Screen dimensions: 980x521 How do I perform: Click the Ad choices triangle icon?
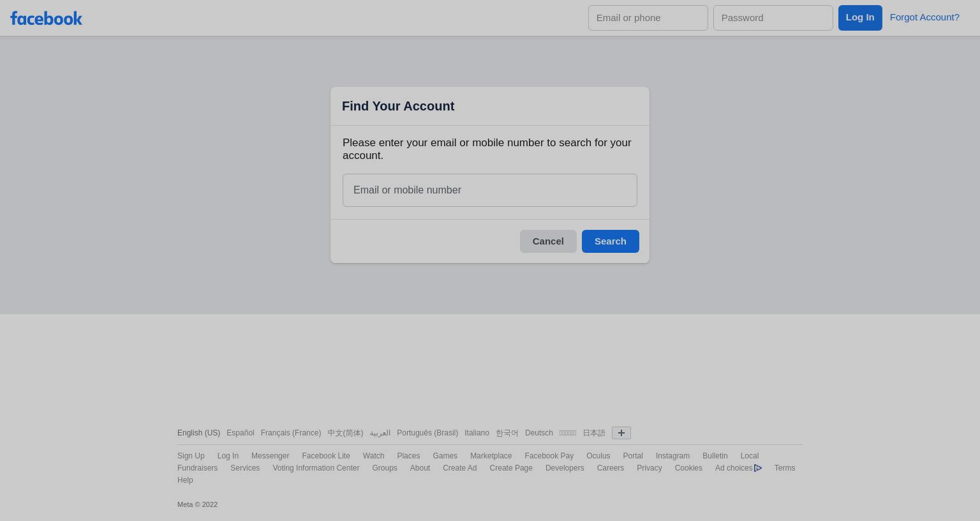point(758,468)
